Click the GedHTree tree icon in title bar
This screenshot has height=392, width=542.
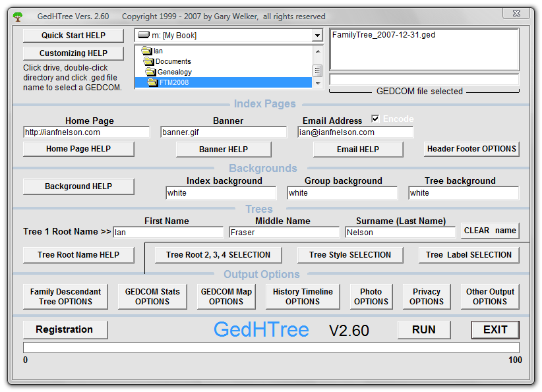[18, 16]
